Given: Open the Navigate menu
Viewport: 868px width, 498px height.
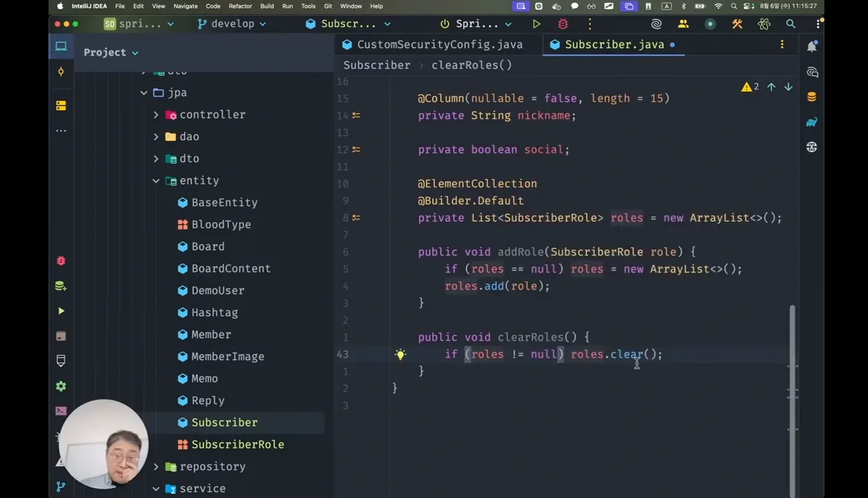Looking at the screenshot, I should pyautogui.click(x=185, y=6).
